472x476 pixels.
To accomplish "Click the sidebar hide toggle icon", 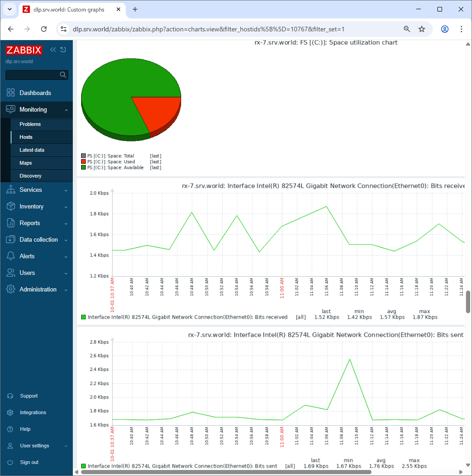I will [63, 49].
